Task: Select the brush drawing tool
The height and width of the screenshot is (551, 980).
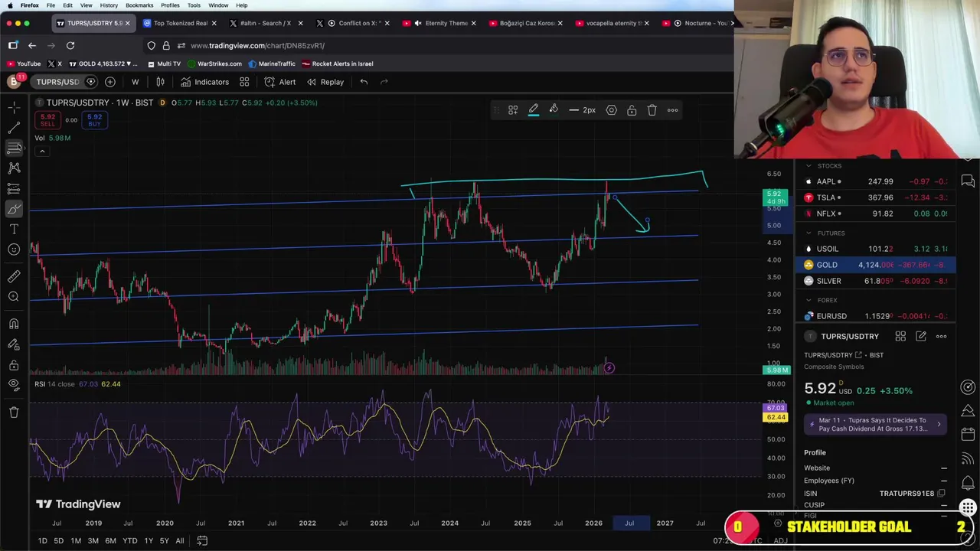Action: 14,209
